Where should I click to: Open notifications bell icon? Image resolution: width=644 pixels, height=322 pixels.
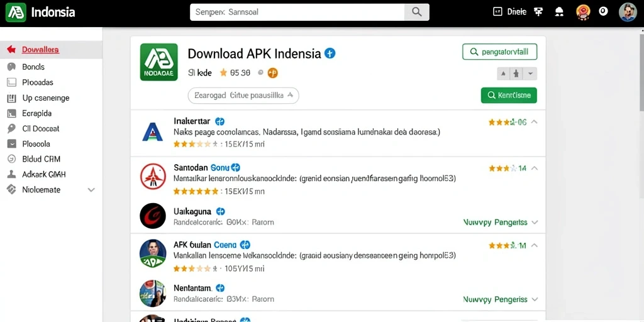(x=559, y=12)
